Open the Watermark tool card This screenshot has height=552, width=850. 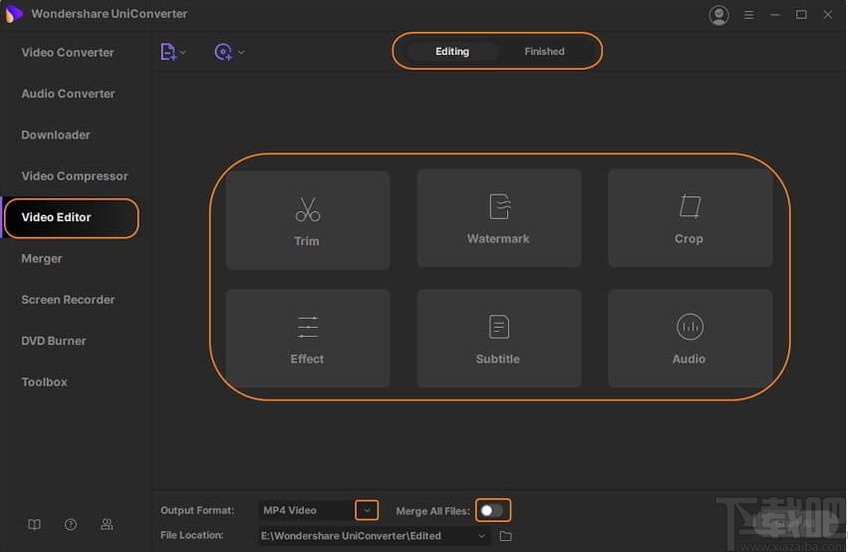click(x=499, y=217)
